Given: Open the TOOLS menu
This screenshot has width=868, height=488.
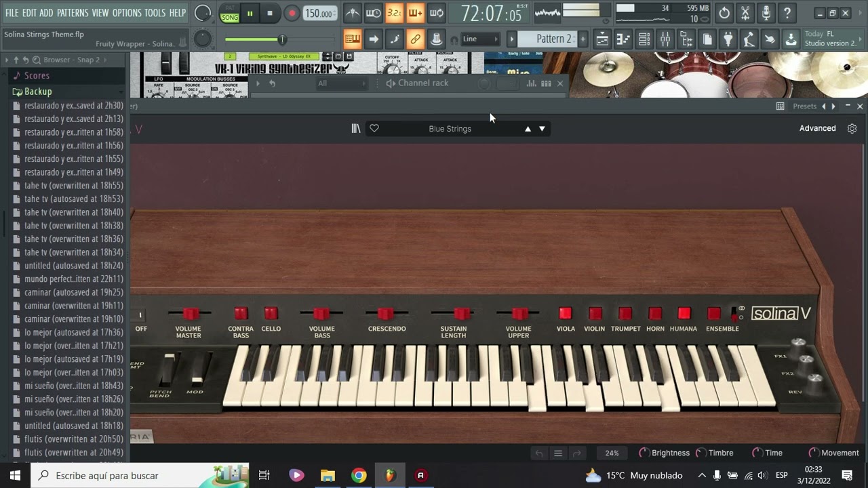Looking at the screenshot, I should (155, 13).
